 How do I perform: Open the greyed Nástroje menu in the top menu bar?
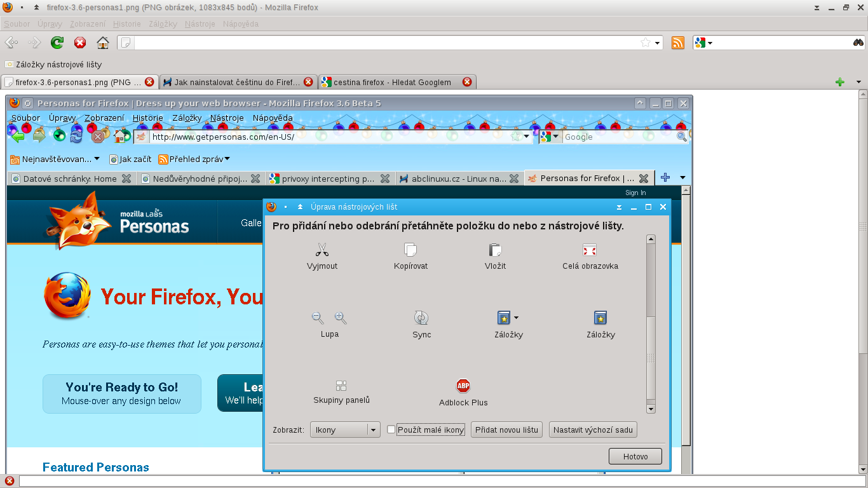coord(199,24)
